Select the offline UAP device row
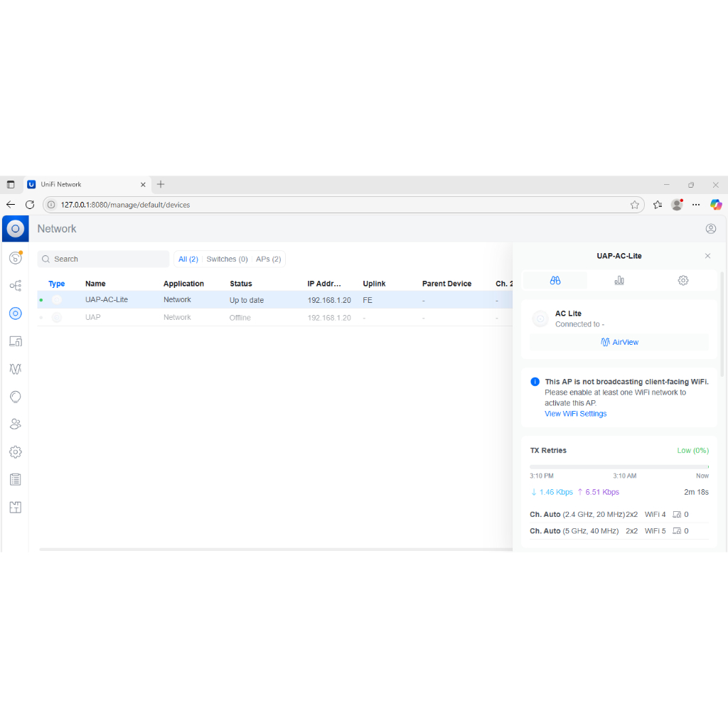Image resolution: width=728 pixels, height=728 pixels. coord(213,318)
